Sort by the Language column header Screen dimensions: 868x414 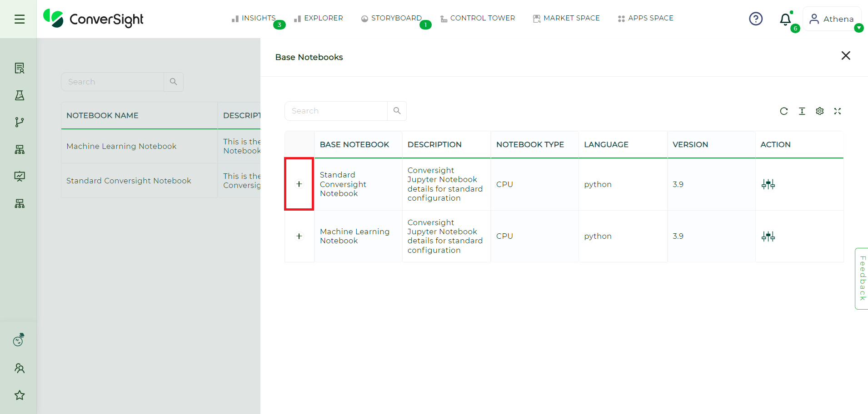point(623,144)
